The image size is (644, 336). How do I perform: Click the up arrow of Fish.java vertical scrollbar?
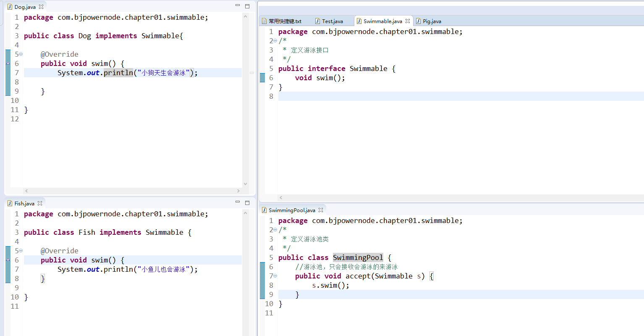tap(246, 213)
